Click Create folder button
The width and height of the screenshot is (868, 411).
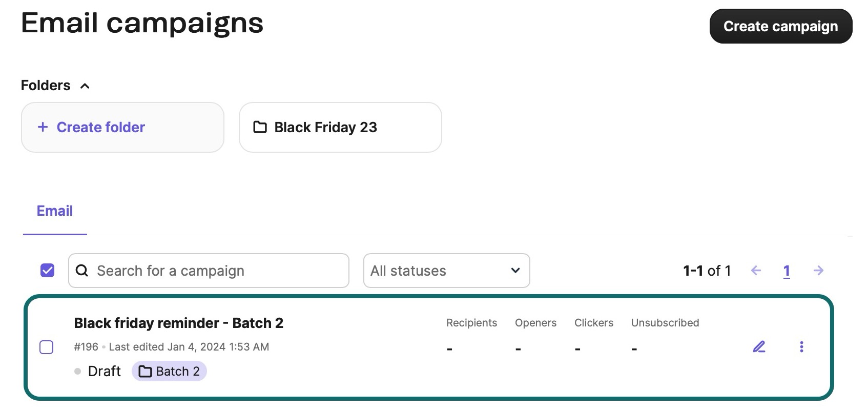click(122, 127)
